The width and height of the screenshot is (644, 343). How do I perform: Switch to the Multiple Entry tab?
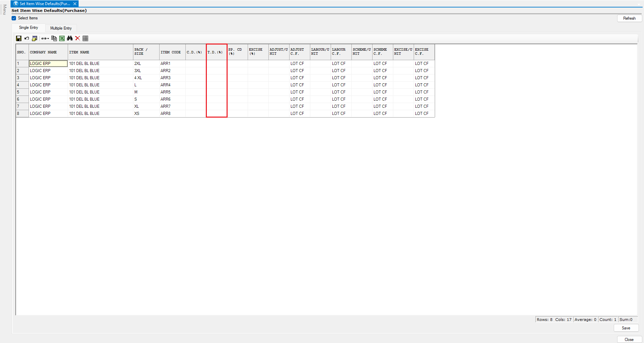(61, 28)
